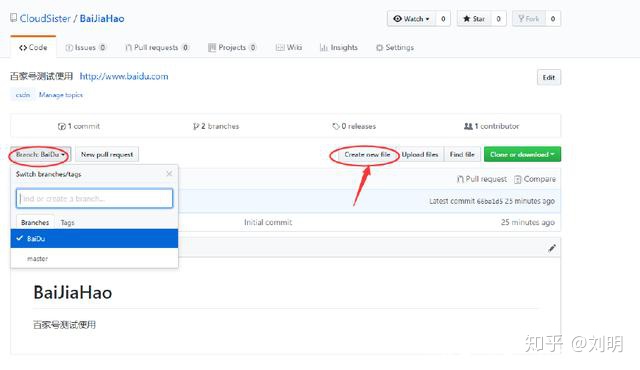
Task: Open the Projects tab
Action: [232, 47]
